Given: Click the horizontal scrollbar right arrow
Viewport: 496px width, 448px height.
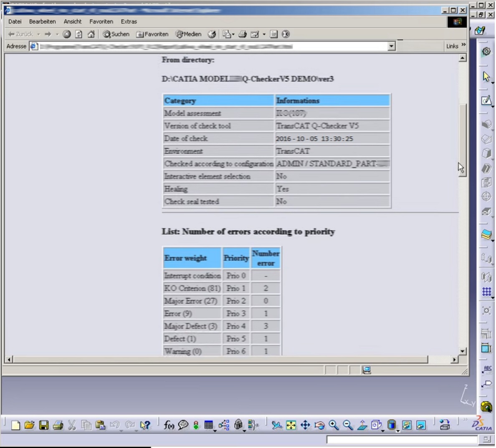Looking at the screenshot, I should pyautogui.click(x=455, y=360).
